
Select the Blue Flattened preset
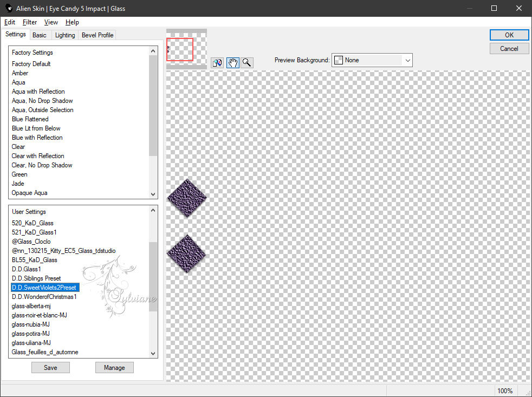point(30,119)
